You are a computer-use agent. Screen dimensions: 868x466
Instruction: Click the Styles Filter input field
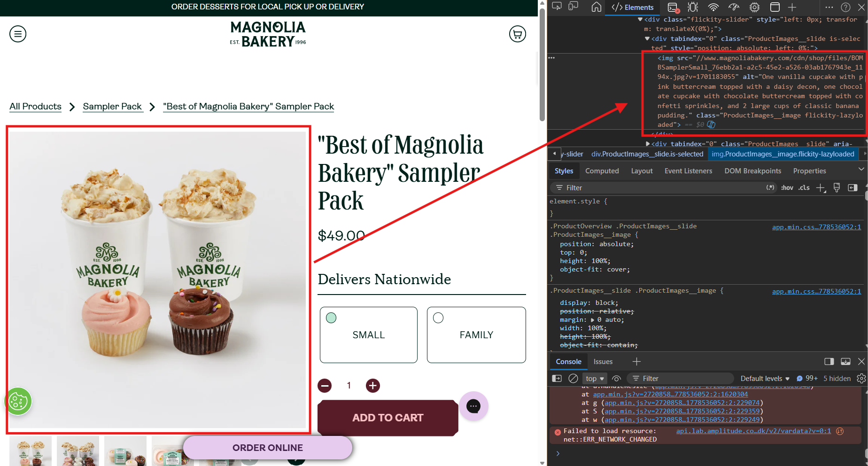point(662,188)
